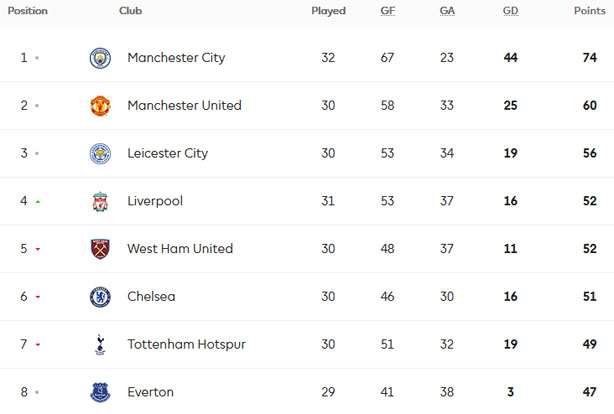Select the Points column header
This screenshot has width=614, height=414.
coord(589,11)
